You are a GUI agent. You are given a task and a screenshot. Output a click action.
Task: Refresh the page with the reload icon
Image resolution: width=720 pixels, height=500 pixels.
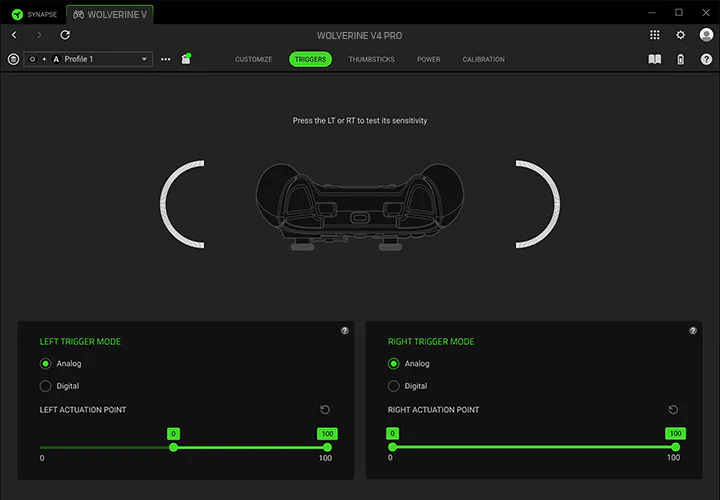click(65, 35)
